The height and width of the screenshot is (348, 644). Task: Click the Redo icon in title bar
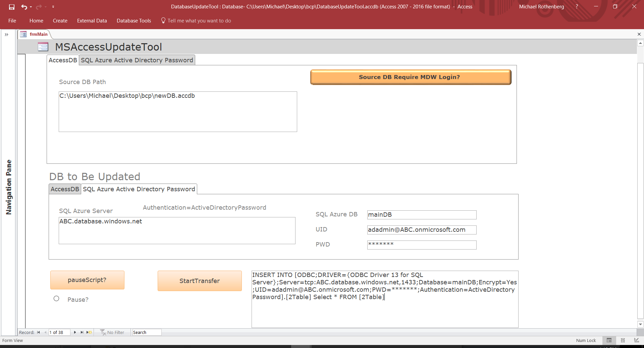[x=39, y=7]
